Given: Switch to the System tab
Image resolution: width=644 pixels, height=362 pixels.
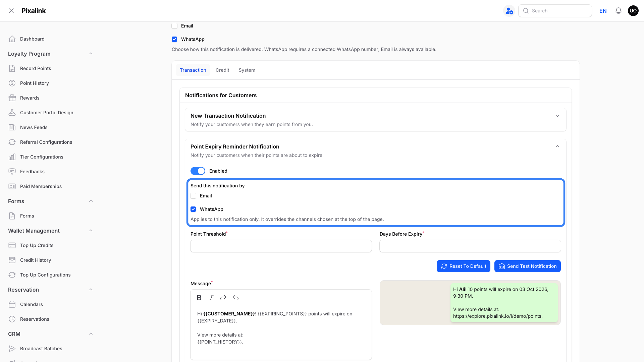Looking at the screenshot, I should pos(247,70).
